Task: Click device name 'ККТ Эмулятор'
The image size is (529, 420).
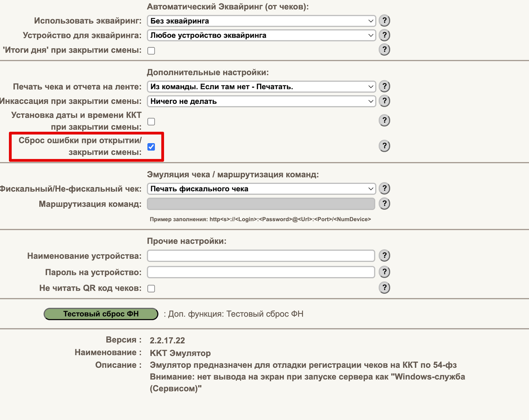Action: click(180, 353)
